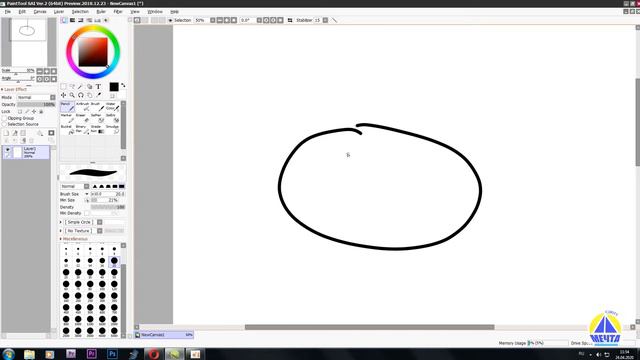Viewport: 640px width, 360px height.
Task: Open the Layer menu
Action: pos(59,12)
